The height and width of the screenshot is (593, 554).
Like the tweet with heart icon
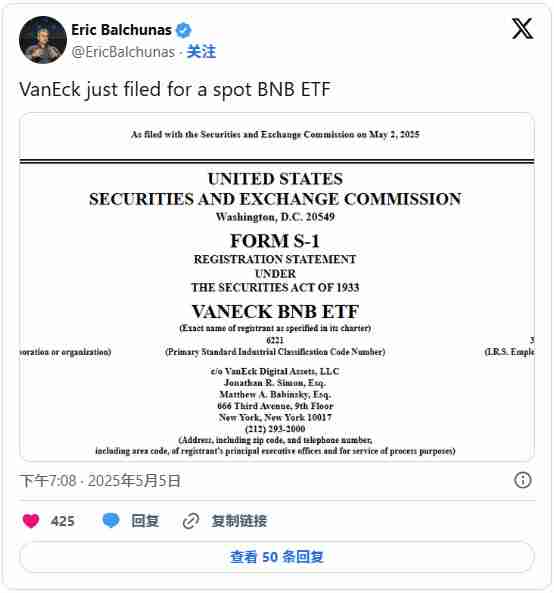pyautogui.click(x=31, y=521)
